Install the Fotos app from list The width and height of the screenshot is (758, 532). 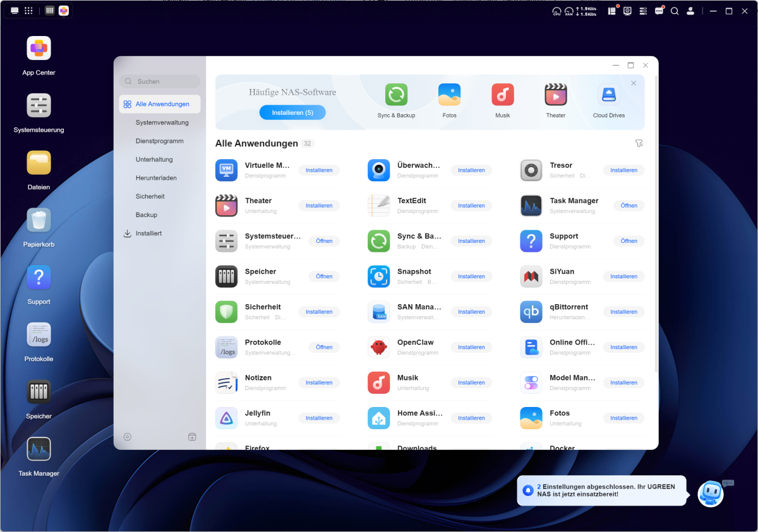point(623,418)
